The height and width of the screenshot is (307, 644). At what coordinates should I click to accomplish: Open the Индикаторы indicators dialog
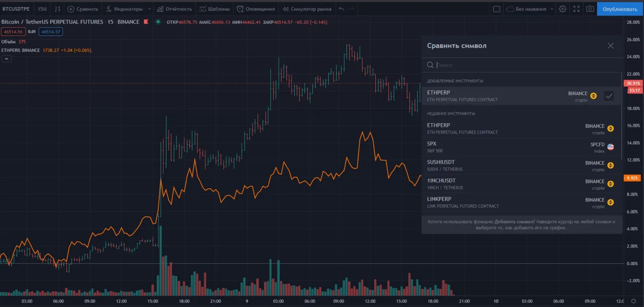click(124, 9)
